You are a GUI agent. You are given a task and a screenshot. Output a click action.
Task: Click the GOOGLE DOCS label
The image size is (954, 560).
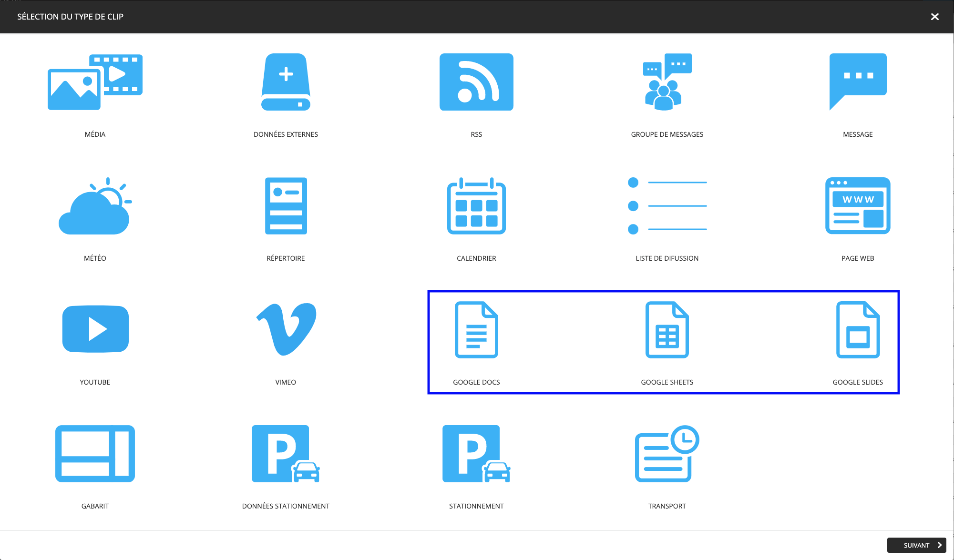[476, 382]
